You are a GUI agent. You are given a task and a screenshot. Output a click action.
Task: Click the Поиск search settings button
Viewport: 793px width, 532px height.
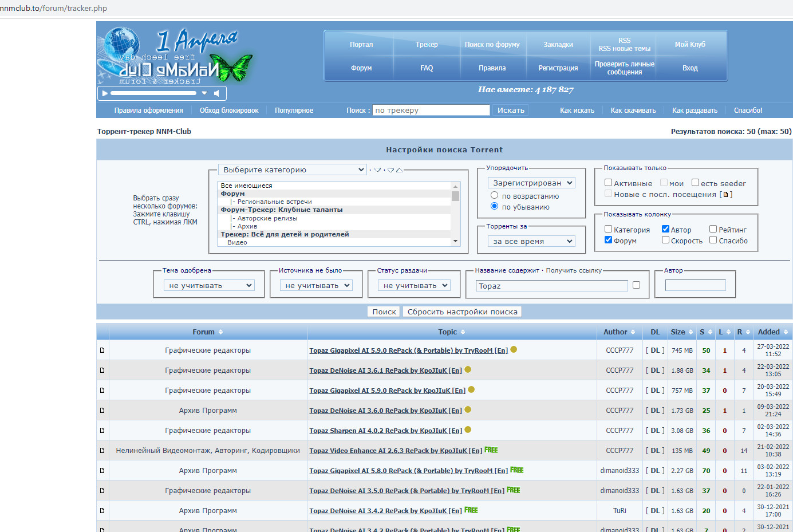pos(384,312)
